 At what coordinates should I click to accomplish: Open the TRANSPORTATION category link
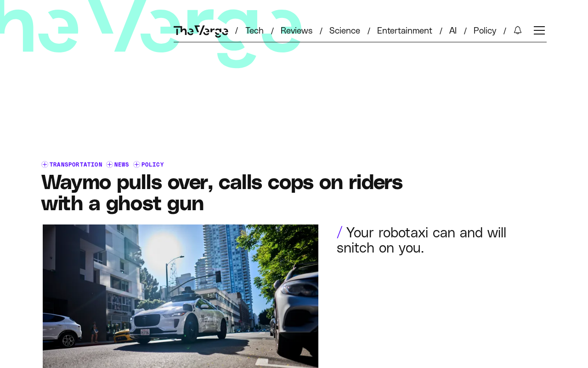pyautogui.click(x=76, y=165)
